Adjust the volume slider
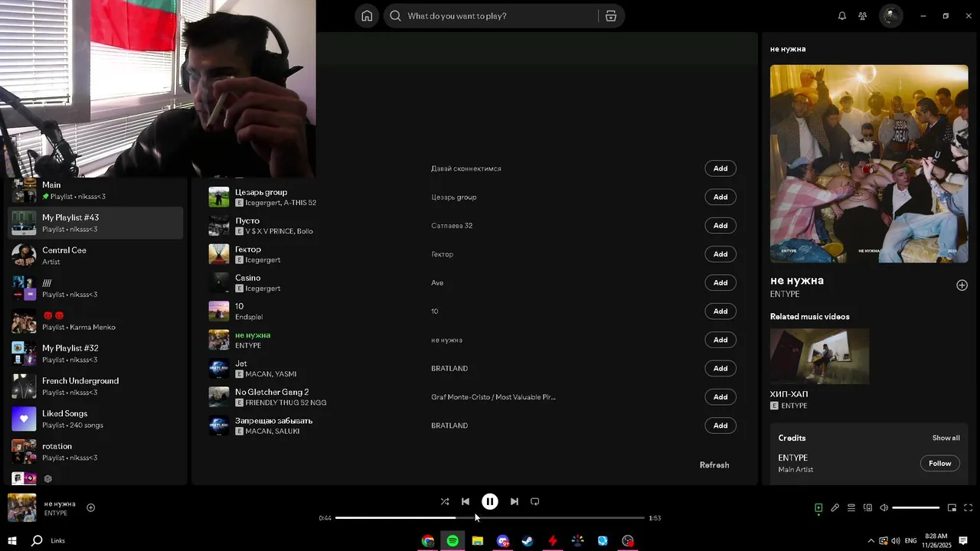The image size is (980, 551). [916, 508]
